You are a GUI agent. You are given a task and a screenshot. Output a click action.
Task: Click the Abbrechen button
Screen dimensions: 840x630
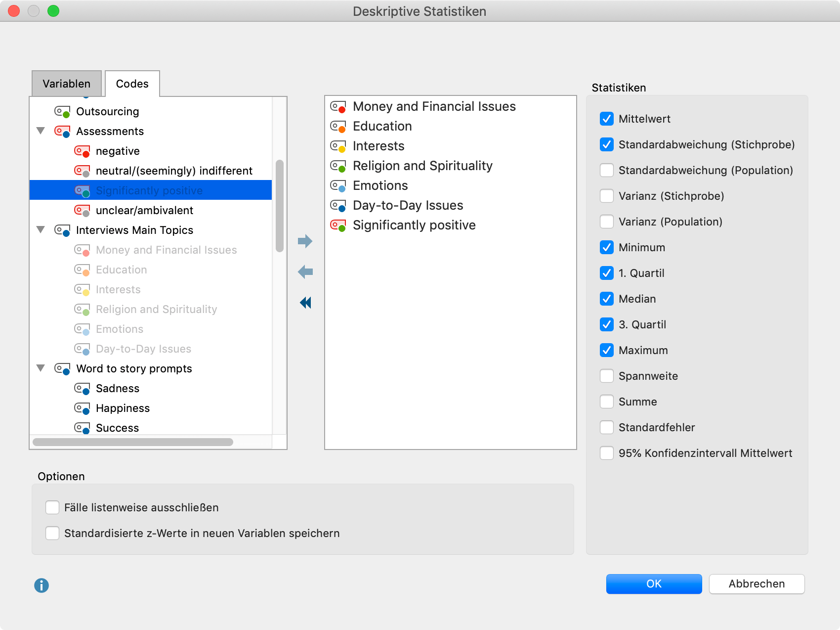click(756, 584)
